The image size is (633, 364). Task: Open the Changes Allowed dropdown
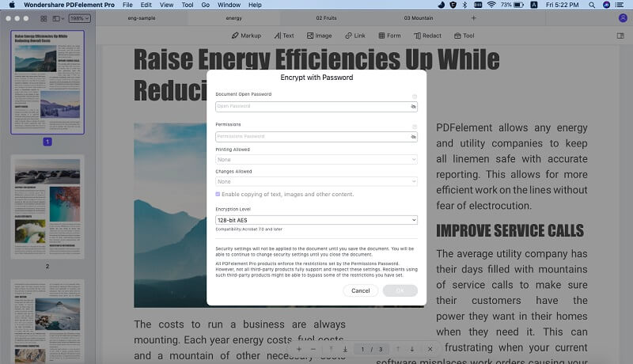(x=316, y=181)
